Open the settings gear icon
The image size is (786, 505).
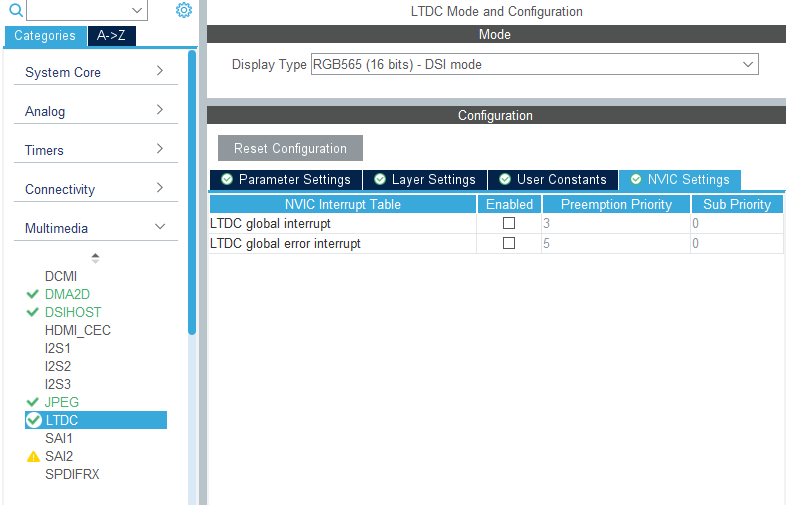pyautogui.click(x=183, y=10)
